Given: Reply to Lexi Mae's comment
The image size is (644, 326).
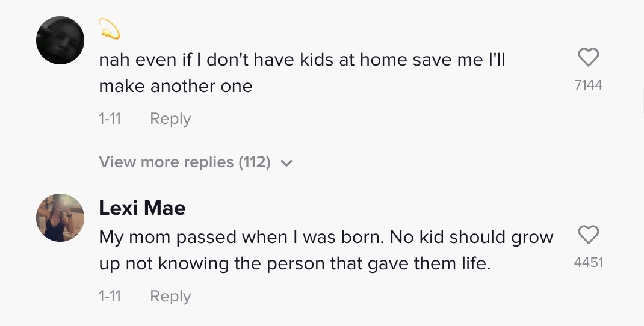Looking at the screenshot, I should [170, 296].
